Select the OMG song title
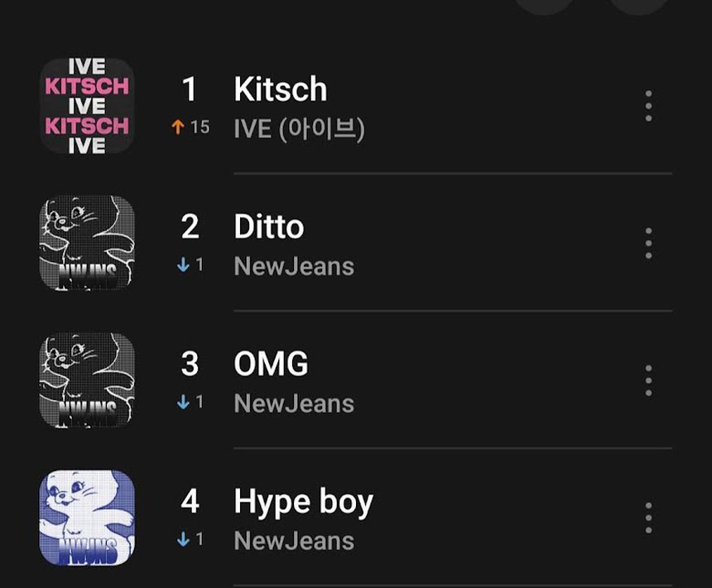The height and width of the screenshot is (588, 712). pyautogui.click(x=271, y=364)
